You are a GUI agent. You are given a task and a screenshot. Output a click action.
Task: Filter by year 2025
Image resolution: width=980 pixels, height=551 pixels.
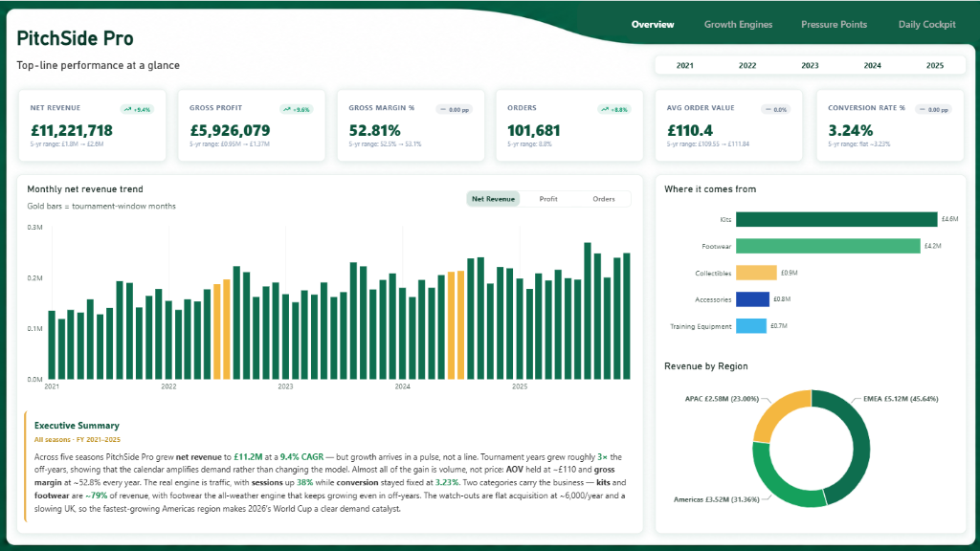935,65
